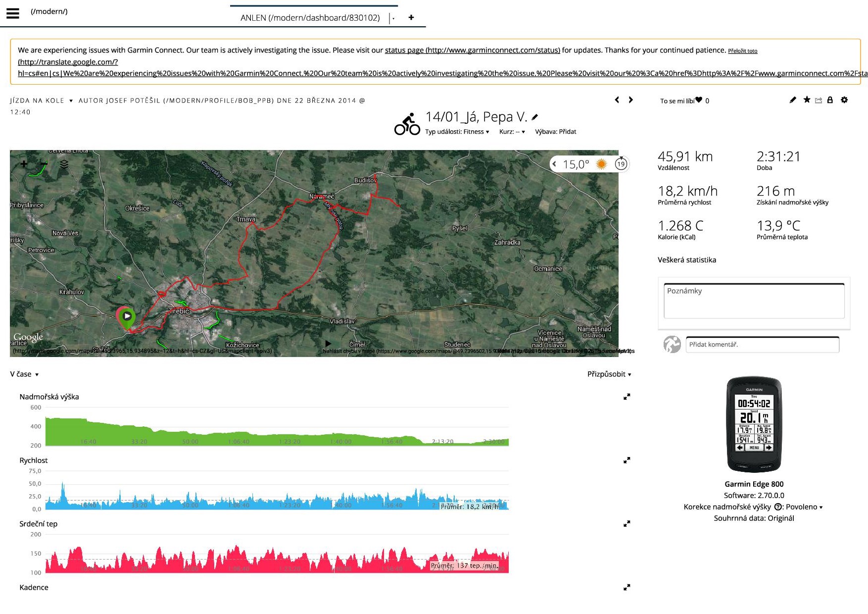Go to previous activity with left arrow
The image size is (868, 614).
[617, 100]
